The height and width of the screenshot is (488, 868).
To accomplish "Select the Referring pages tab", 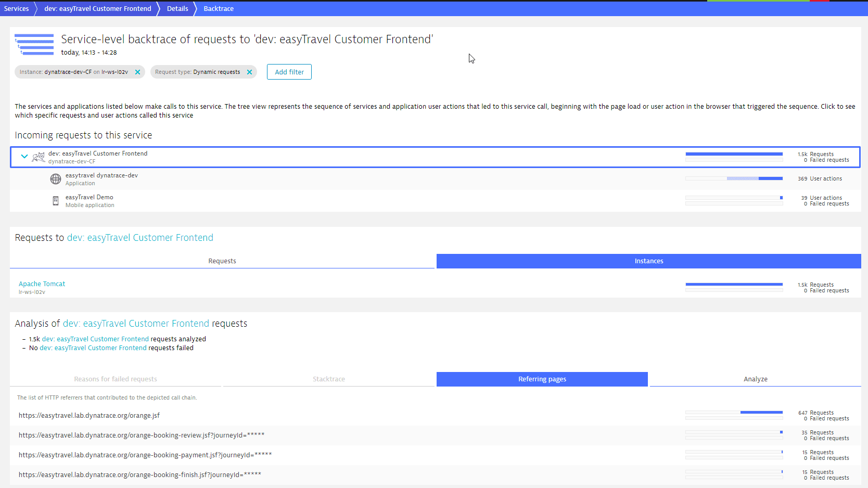I will tap(542, 379).
